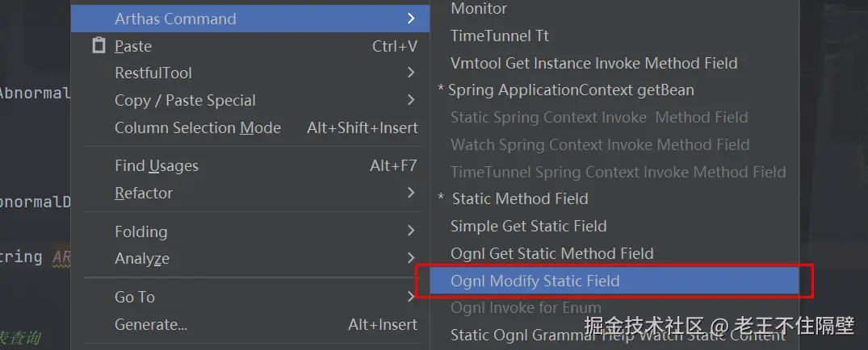Toggle Column Selection Mode
The image size is (868, 350).
pos(198,127)
